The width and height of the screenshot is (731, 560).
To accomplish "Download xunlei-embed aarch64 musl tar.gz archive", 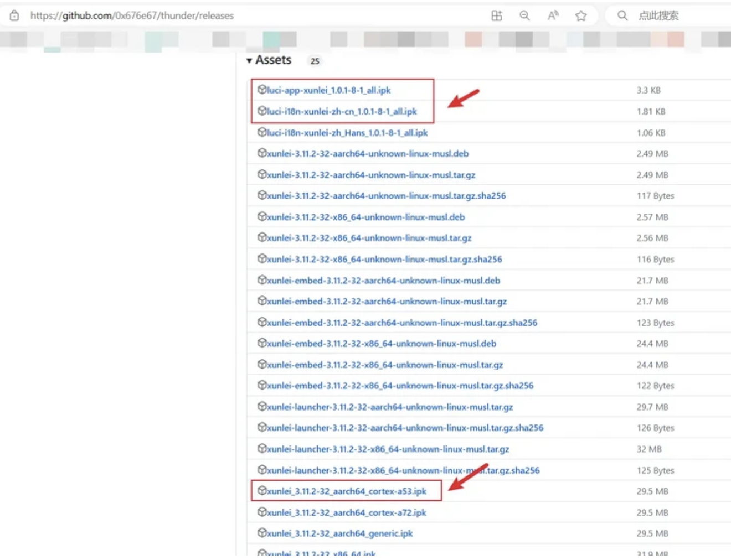I will [387, 302].
